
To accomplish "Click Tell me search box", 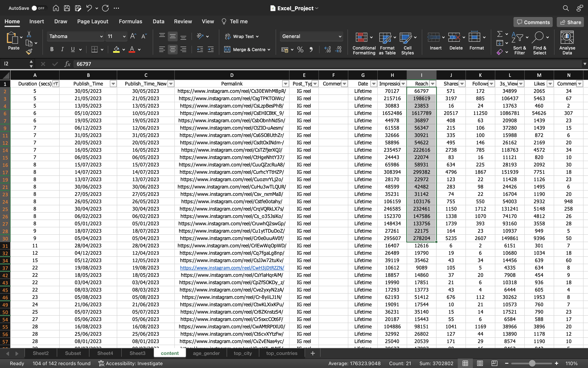I will coord(234,21).
